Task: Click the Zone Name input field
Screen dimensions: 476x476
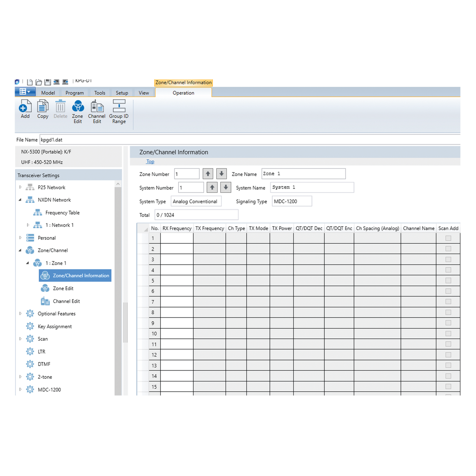Action: pos(303,174)
